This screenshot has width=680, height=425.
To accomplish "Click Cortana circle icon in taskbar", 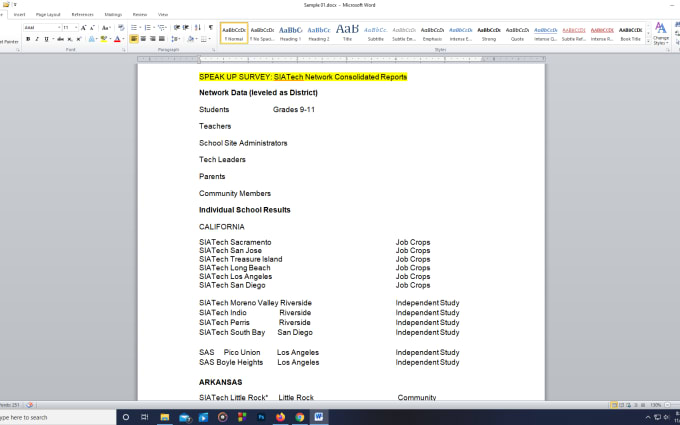I will pyautogui.click(x=126, y=417).
